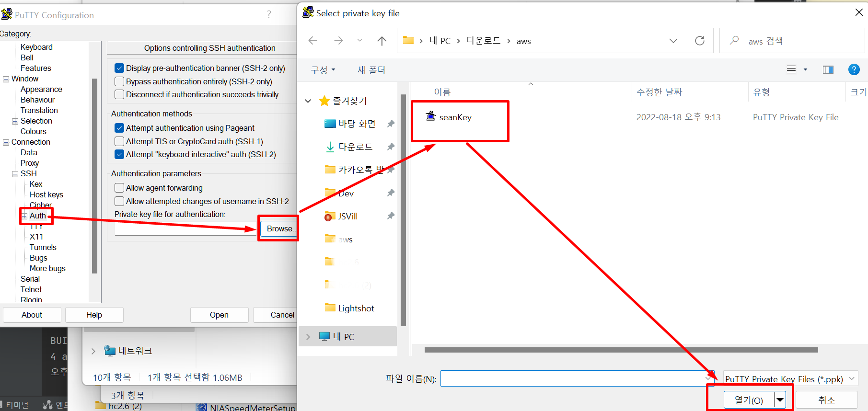Go back in file dialog navigation
868x411 pixels.
pyautogui.click(x=313, y=41)
